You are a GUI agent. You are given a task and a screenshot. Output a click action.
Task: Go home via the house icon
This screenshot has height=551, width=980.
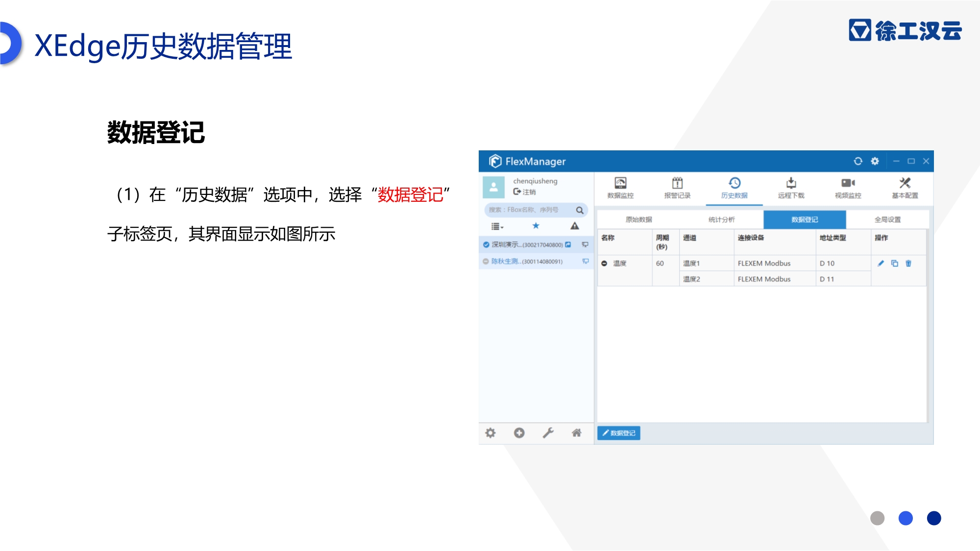(577, 433)
